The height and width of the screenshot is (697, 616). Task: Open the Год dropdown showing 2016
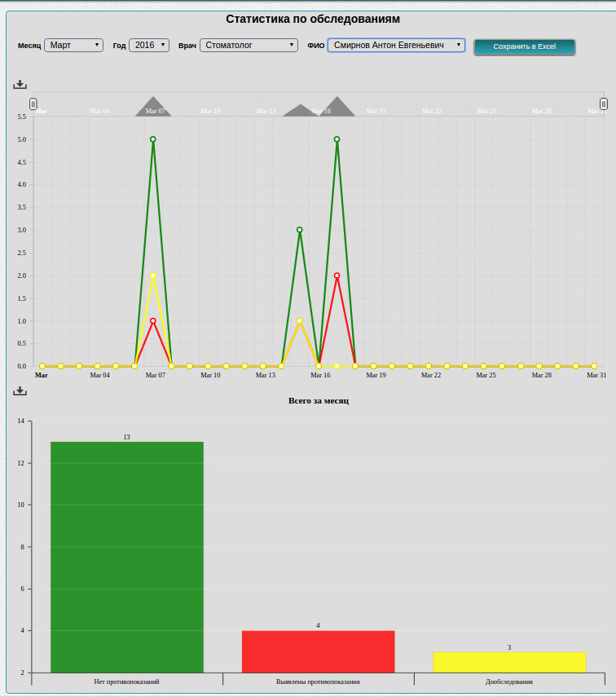(149, 46)
